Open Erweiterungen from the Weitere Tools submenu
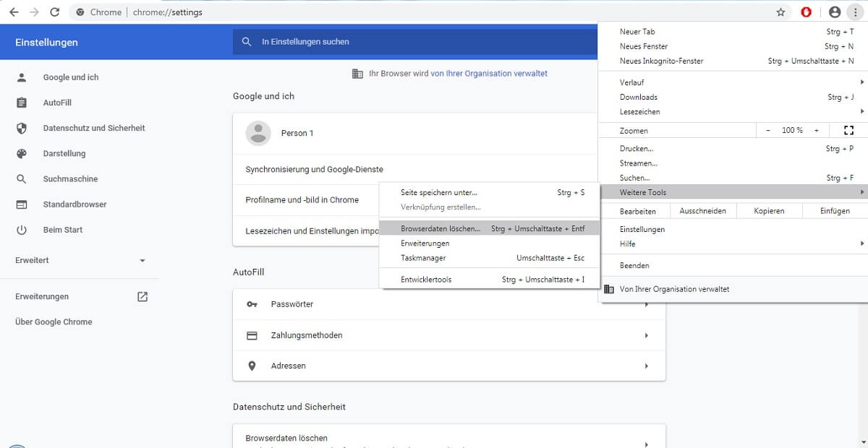The height and width of the screenshot is (448, 868). pyautogui.click(x=490, y=244)
